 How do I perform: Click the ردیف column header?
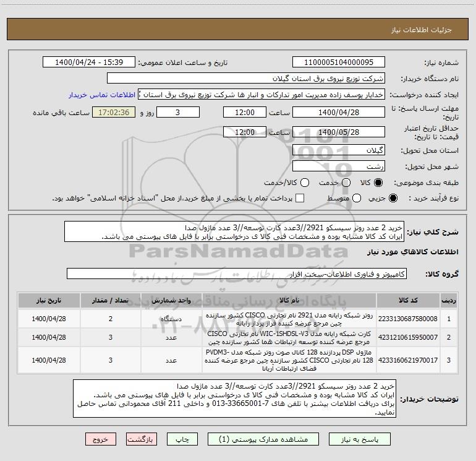(x=449, y=301)
